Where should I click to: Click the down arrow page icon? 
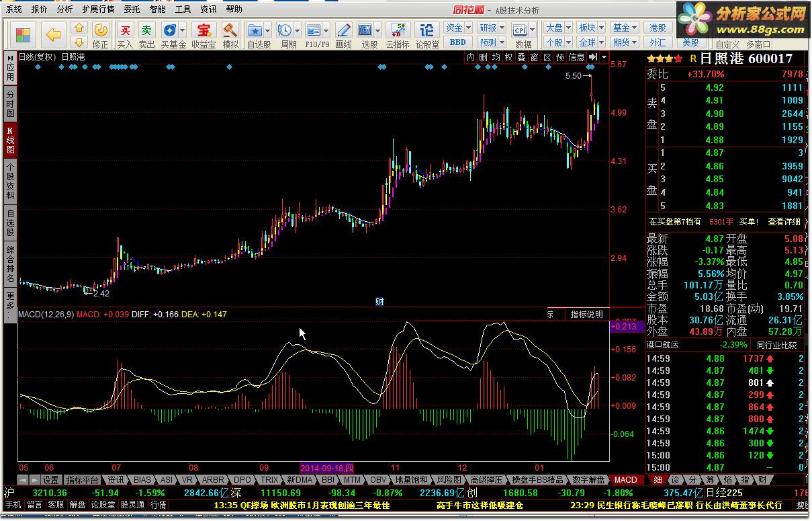click(x=79, y=42)
